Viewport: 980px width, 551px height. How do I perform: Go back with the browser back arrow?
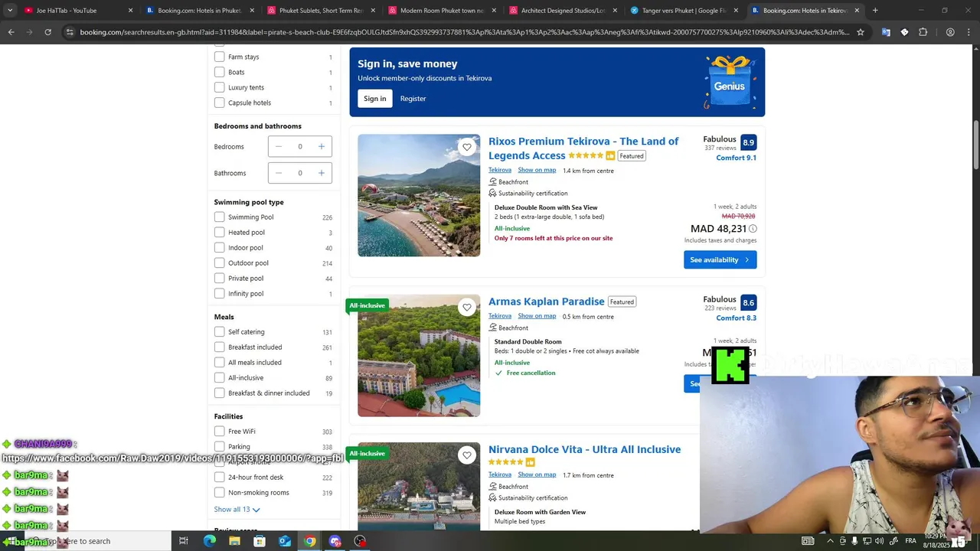coord(11,32)
